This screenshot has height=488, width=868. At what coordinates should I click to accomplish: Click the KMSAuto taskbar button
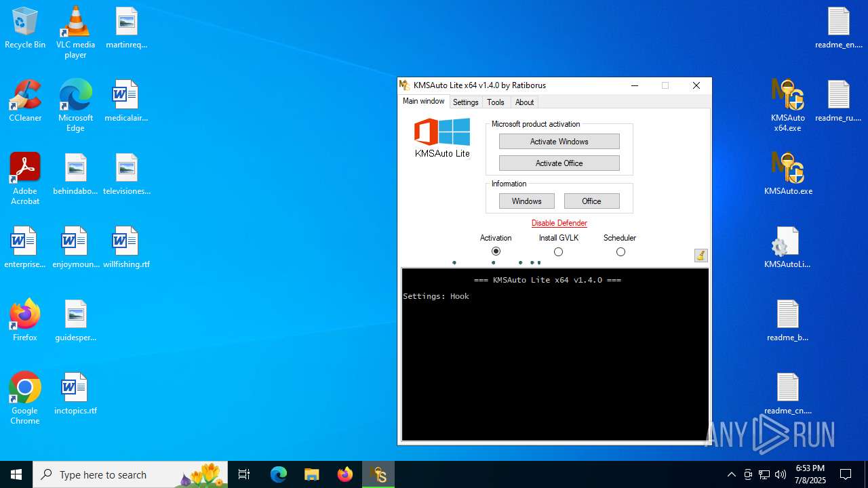coord(378,474)
